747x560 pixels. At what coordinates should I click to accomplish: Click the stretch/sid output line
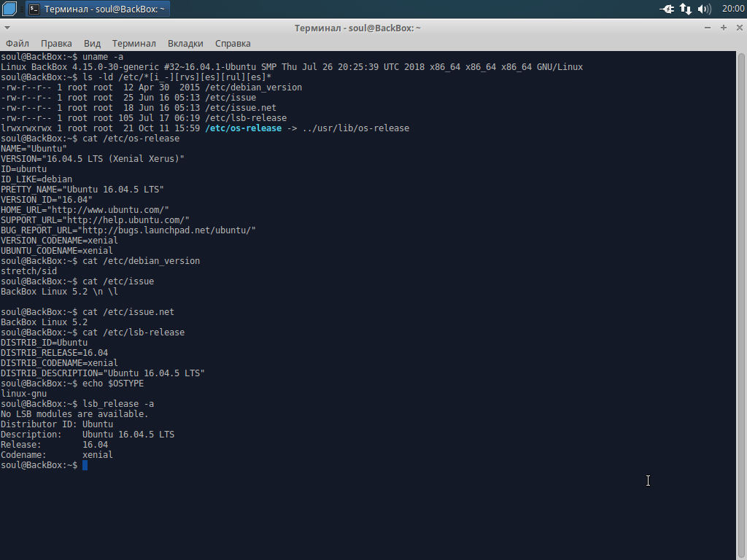tap(28, 271)
